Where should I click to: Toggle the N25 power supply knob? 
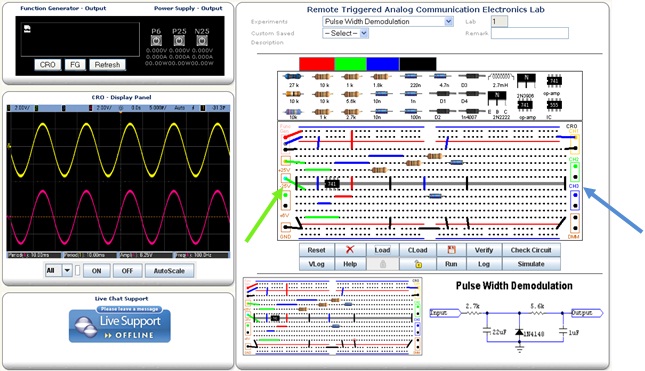tap(202, 41)
